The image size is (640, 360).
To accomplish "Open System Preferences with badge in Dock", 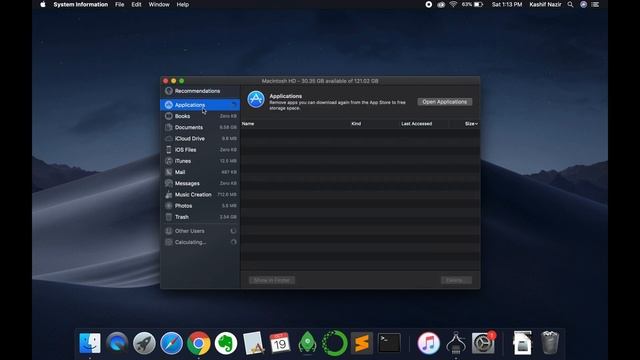I will pyautogui.click(x=483, y=343).
